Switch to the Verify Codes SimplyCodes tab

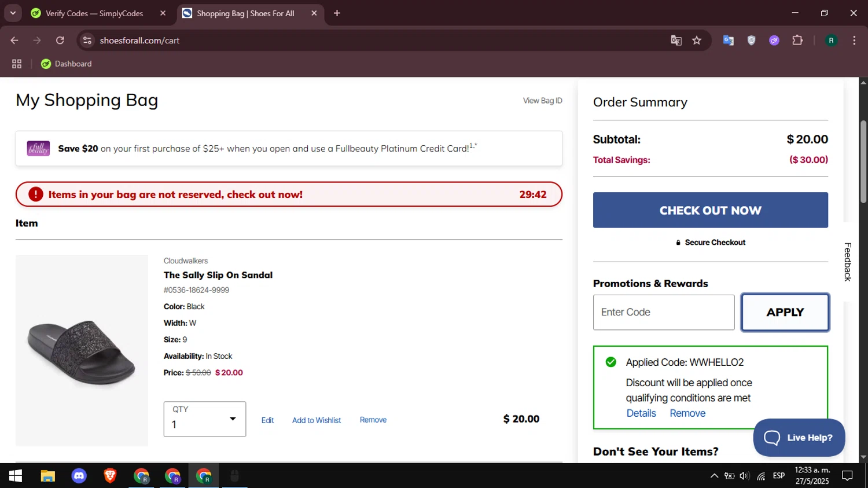coord(95,13)
